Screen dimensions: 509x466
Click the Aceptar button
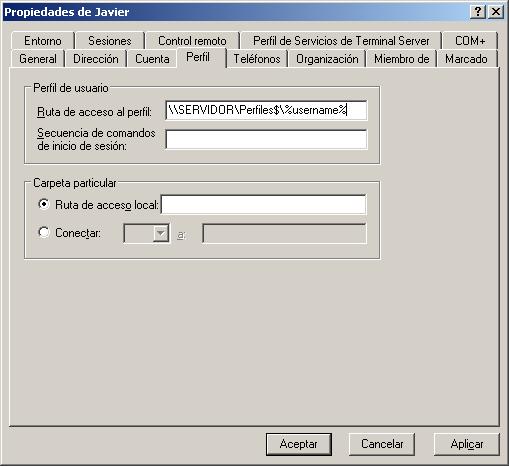[x=299, y=444]
